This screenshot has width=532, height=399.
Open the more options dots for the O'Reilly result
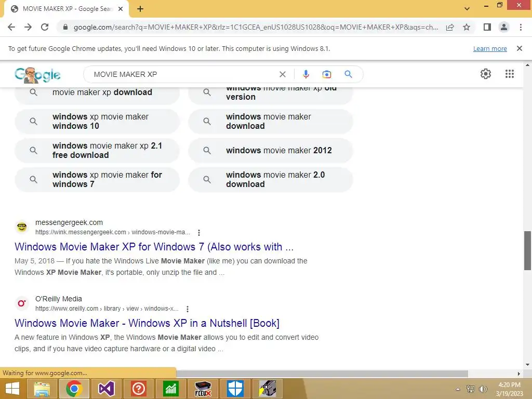pyautogui.click(x=187, y=309)
